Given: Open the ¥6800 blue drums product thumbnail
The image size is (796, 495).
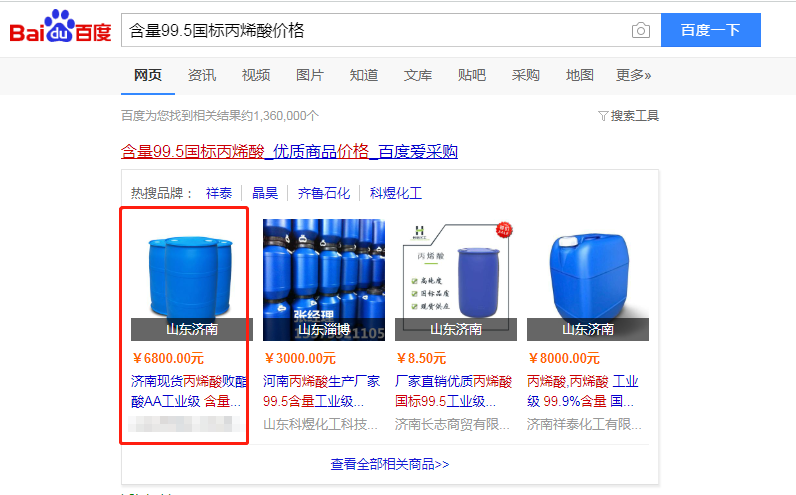Looking at the screenshot, I should (191, 280).
